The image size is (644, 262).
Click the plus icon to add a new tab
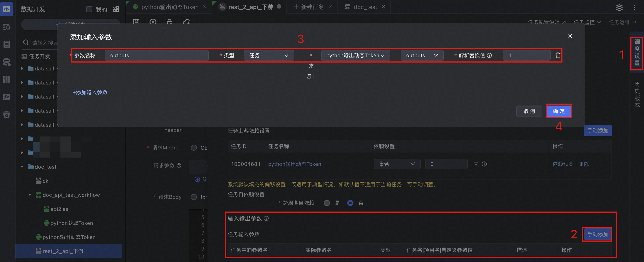click(397, 7)
